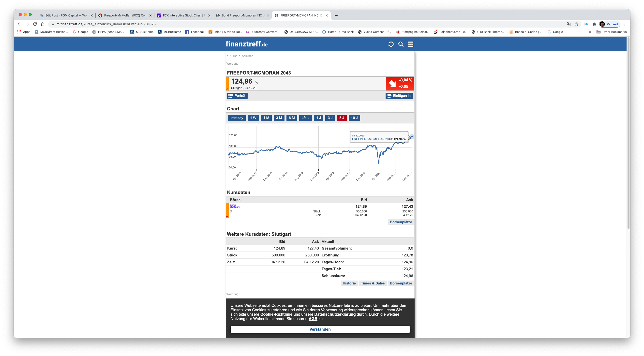Open Facebook bookmark
This screenshot has width=644, height=356.
pyautogui.click(x=195, y=32)
